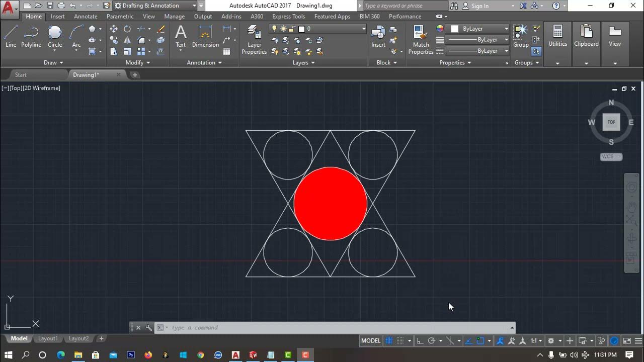Expand the Properties panel
The image size is (644, 362).
(x=455, y=62)
